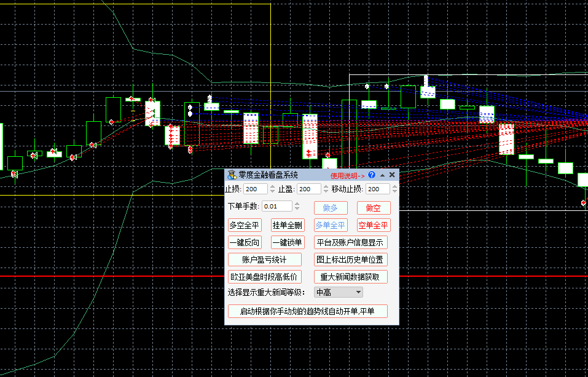588x377 pixels.
Task: Adjust the 下单手数 lot size spinner
Action: [x=297, y=207]
